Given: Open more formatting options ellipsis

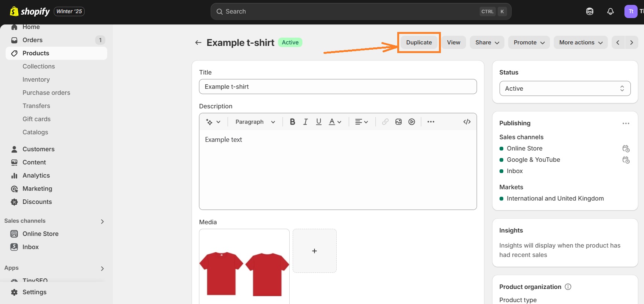Looking at the screenshot, I should 431,122.
